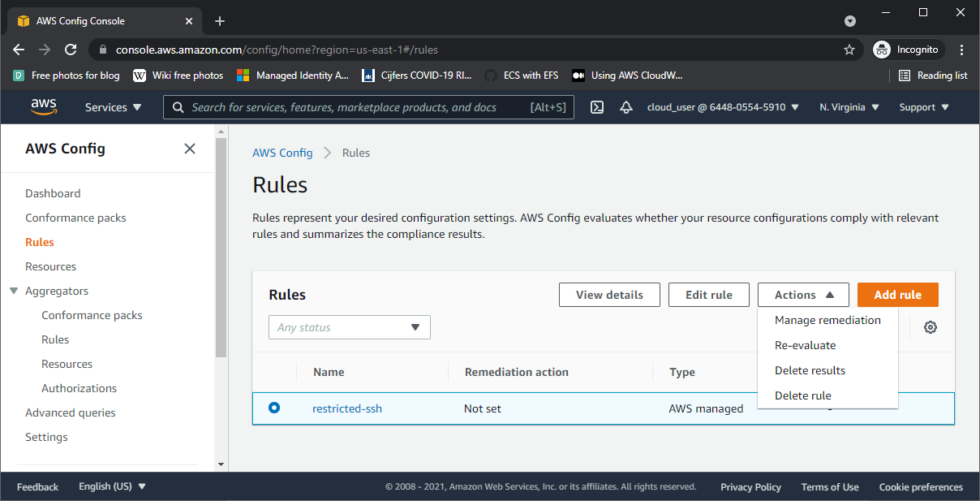Open the N. Virginia region dropdown
Screen dimensions: 980x501
[849, 107]
